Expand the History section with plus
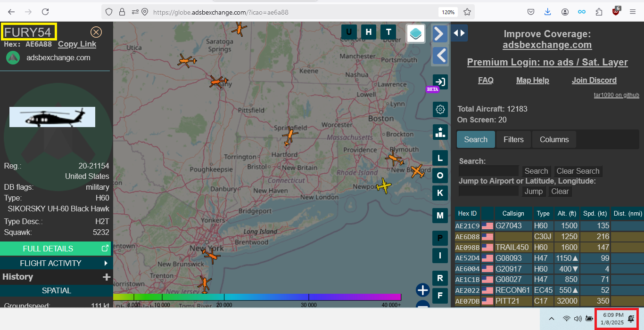 click(107, 277)
